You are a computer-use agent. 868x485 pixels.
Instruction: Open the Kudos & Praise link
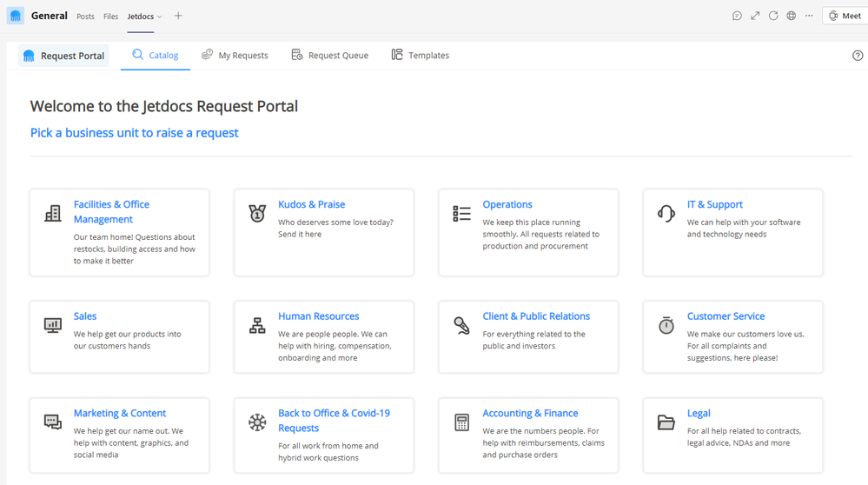[312, 204]
